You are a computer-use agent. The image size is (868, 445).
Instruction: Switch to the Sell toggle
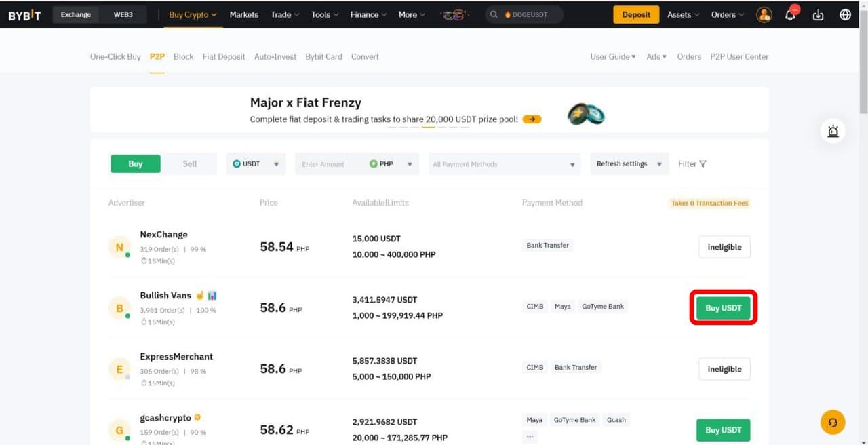pyautogui.click(x=190, y=164)
